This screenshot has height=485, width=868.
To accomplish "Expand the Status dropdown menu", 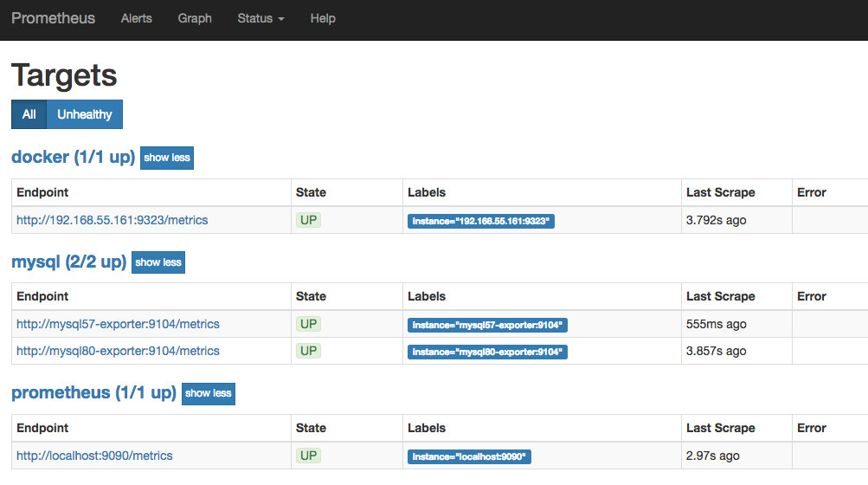I will 260,18.
